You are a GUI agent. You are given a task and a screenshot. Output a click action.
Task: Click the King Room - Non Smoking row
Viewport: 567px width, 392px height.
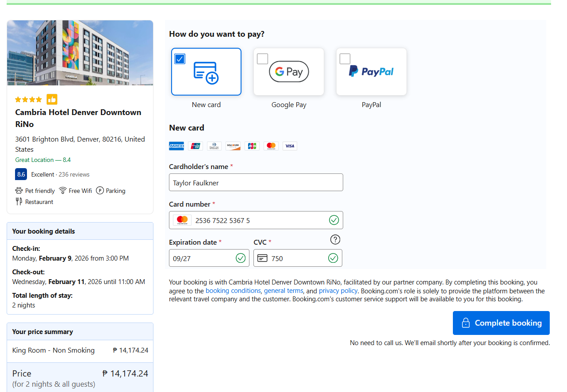[80, 350]
